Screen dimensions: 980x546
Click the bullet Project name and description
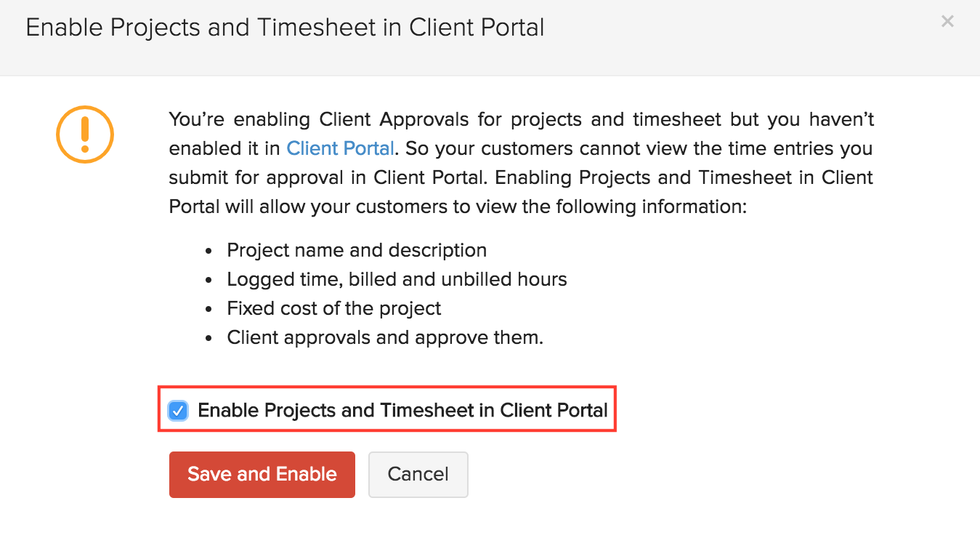pos(356,250)
